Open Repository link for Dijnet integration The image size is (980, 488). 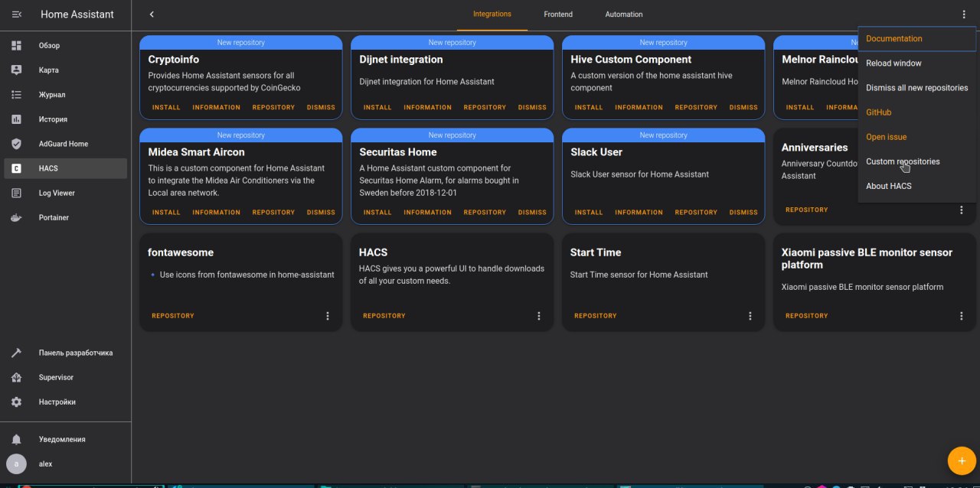click(485, 108)
